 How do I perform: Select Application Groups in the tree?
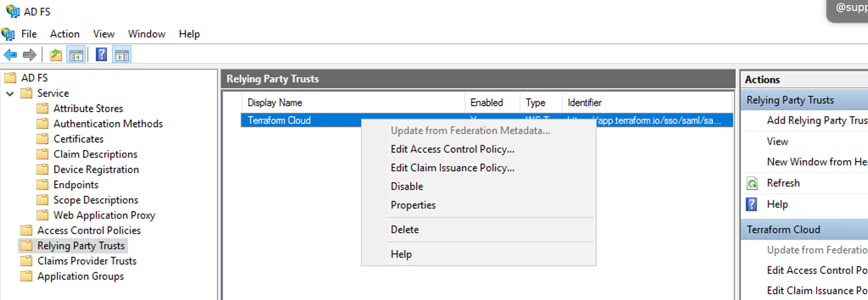81,276
